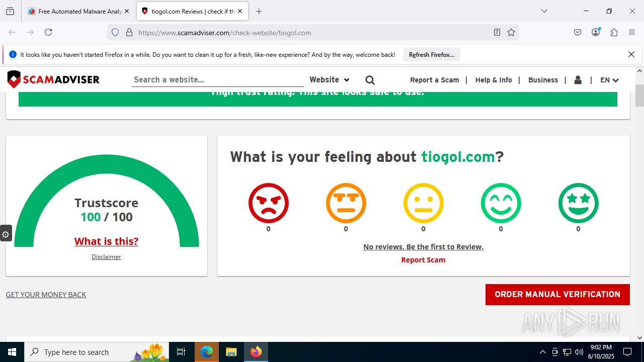The height and width of the screenshot is (362, 644).
Task: Expand the Website search type dropdown
Action: 329,79
